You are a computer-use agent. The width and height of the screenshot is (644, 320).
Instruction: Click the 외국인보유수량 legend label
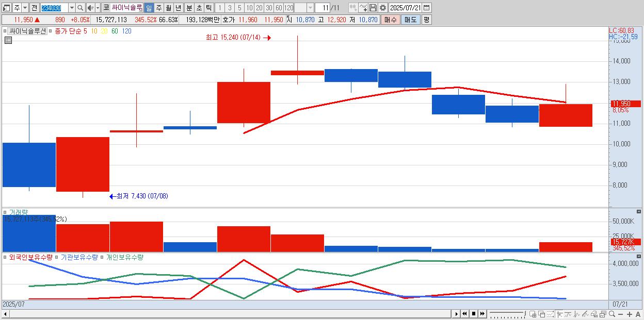[x=31, y=257]
